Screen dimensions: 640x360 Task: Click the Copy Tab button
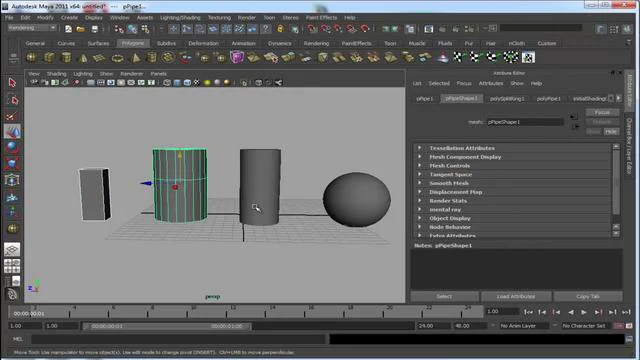coord(588,296)
